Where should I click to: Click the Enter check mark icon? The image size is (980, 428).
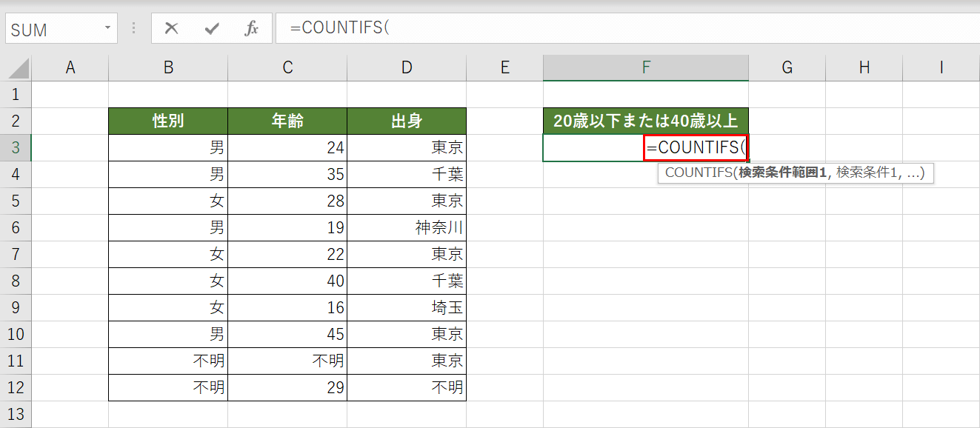212,29
